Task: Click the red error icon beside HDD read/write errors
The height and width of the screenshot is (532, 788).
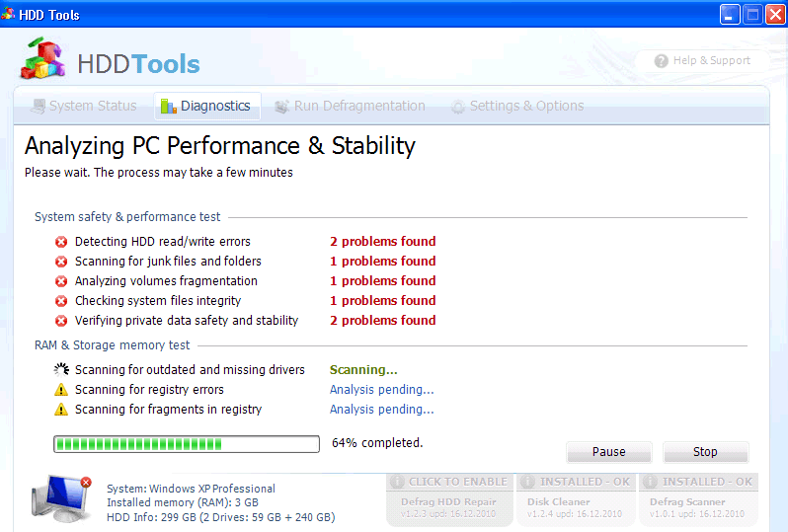Action: pos(61,242)
